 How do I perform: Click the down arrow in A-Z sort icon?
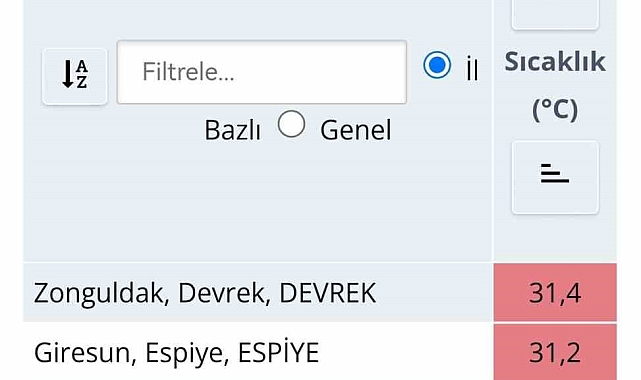coord(67,74)
